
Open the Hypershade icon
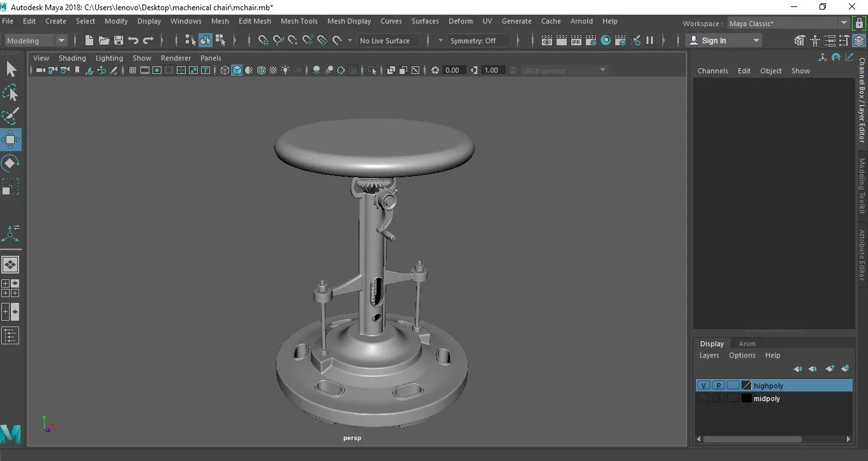pos(606,40)
